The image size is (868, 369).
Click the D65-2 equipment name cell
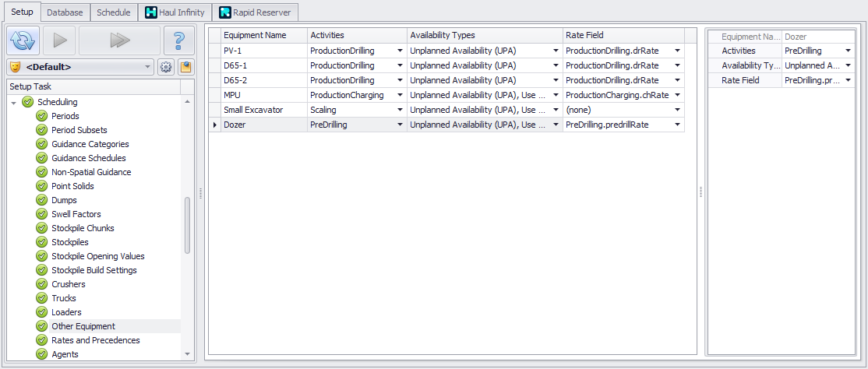[263, 80]
